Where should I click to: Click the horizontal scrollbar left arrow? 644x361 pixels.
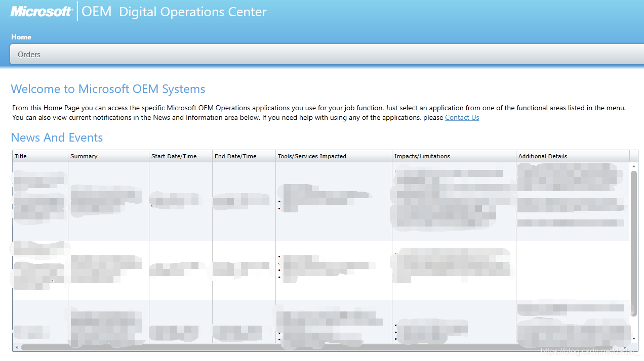[x=17, y=347]
